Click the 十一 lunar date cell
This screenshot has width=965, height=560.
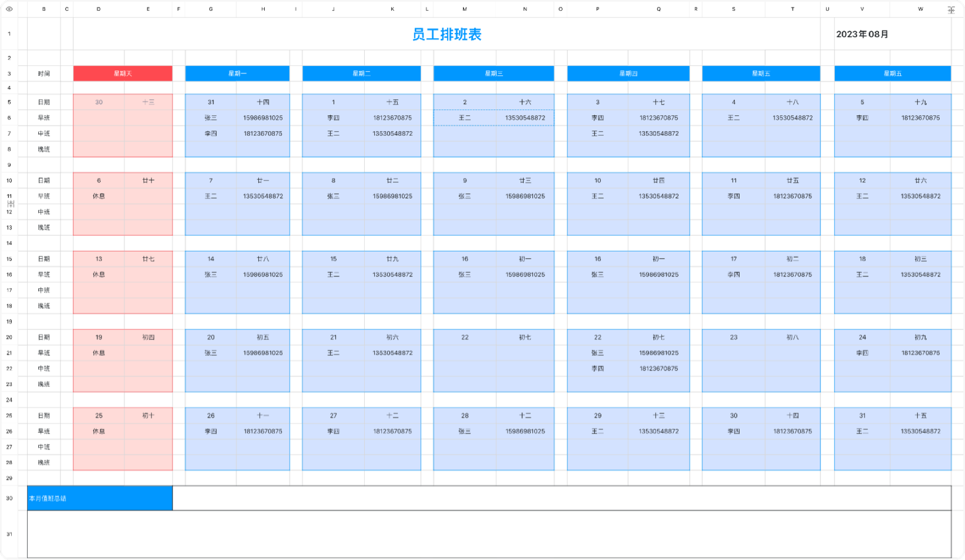coord(263,416)
